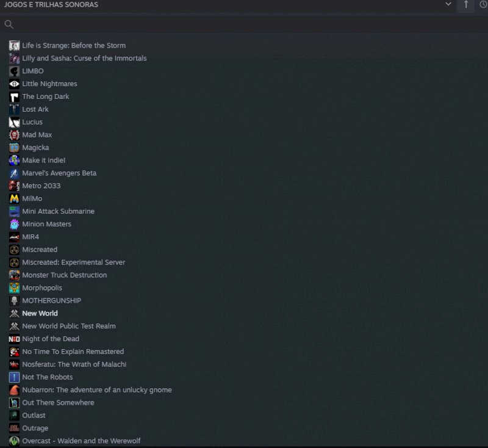Focus the library search input field

point(244,24)
